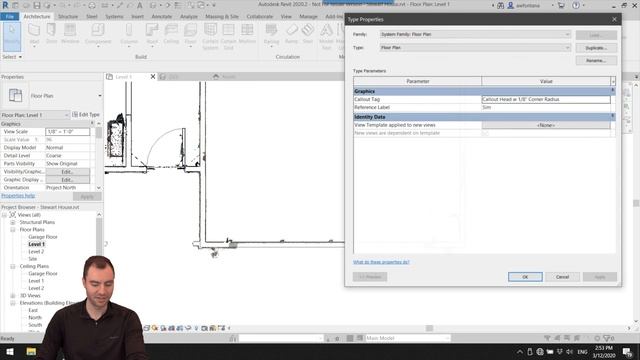The width and height of the screenshot is (640, 360).
Task: Click Cancel in Type Properties dialog
Action: click(x=562, y=277)
